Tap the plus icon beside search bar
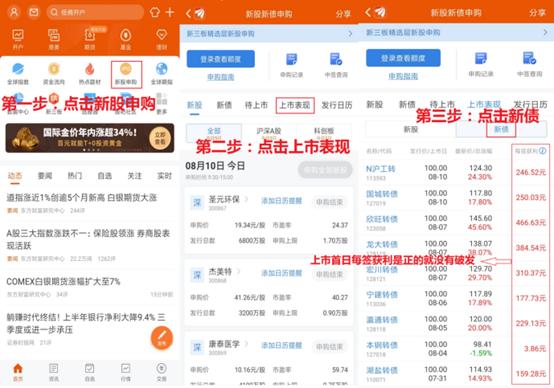554x388 pixels. pos(170,12)
